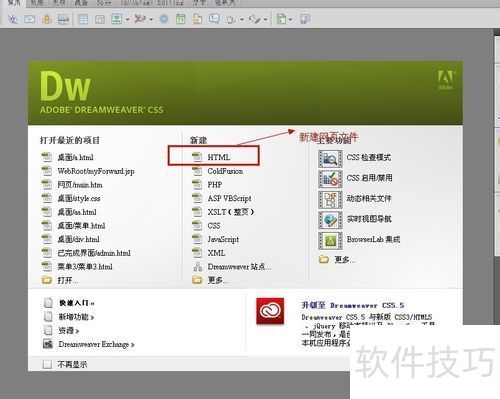This screenshot has height=399, width=500.
Task: Switch to the InContext Editing tab
Action: point(153,3)
